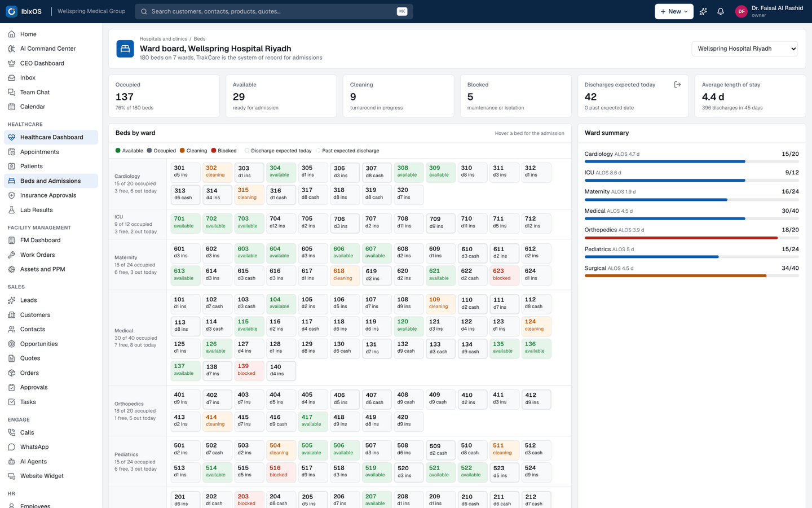The image size is (812, 508).
Task: Open the Contacts people icon
Action: pyautogui.click(x=11, y=329)
